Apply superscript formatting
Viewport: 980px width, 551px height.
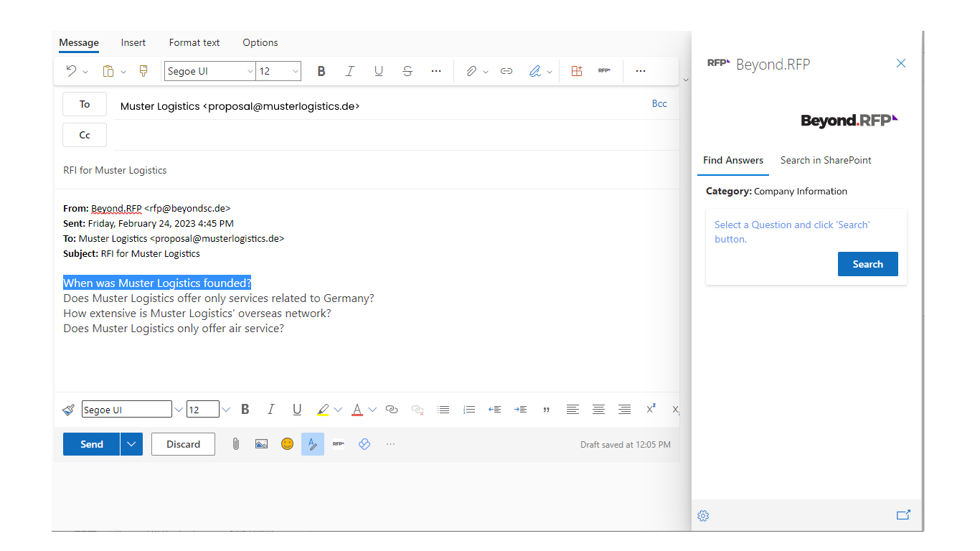651,408
